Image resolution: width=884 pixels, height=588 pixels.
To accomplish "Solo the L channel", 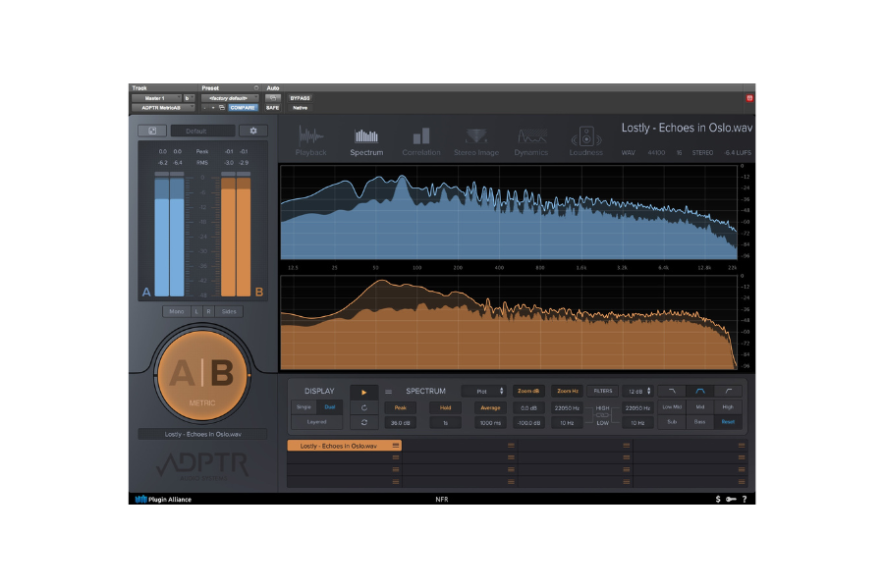I will click(x=196, y=311).
